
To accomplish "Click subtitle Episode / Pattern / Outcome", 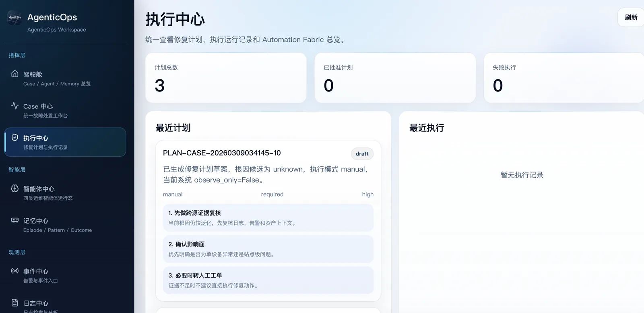I will pos(58,230).
